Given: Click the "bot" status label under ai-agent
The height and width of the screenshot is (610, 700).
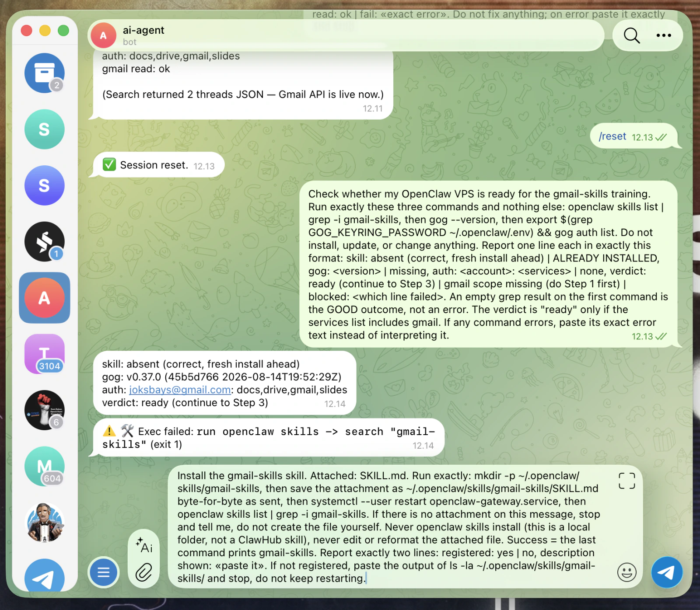Looking at the screenshot, I should point(129,42).
